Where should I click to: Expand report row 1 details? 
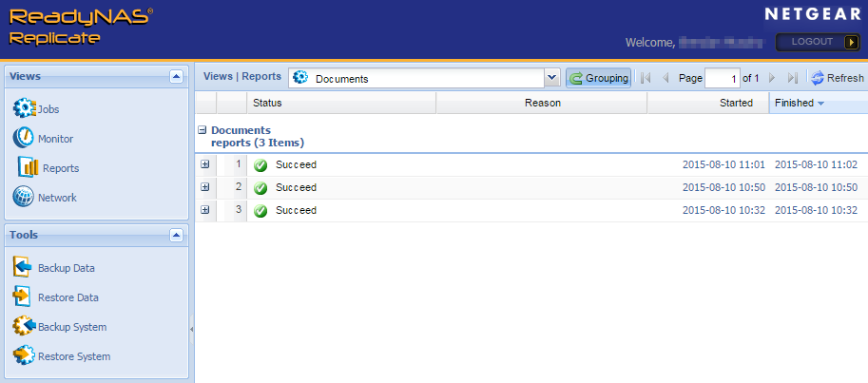pos(205,164)
